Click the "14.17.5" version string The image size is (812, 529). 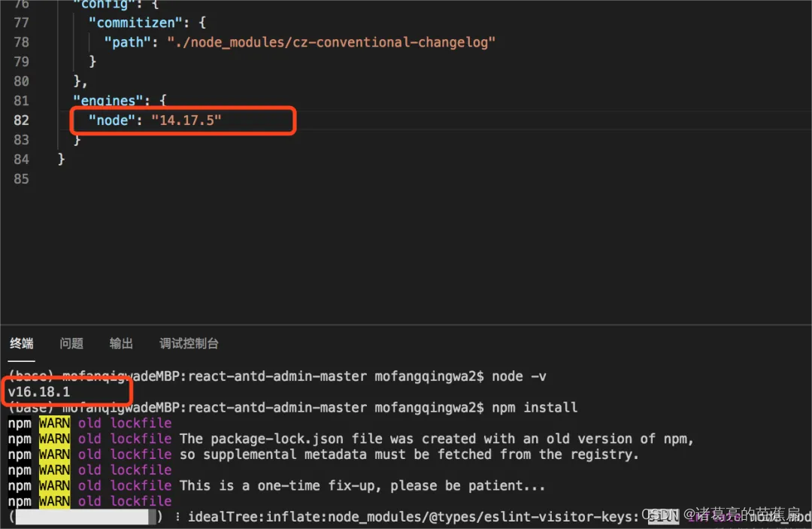point(186,120)
